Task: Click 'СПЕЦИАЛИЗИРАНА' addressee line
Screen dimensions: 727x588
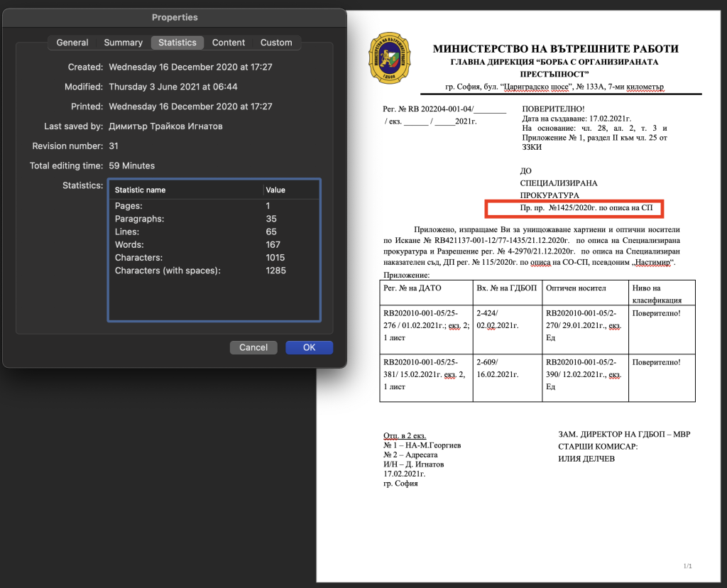Action: coord(559,183)
